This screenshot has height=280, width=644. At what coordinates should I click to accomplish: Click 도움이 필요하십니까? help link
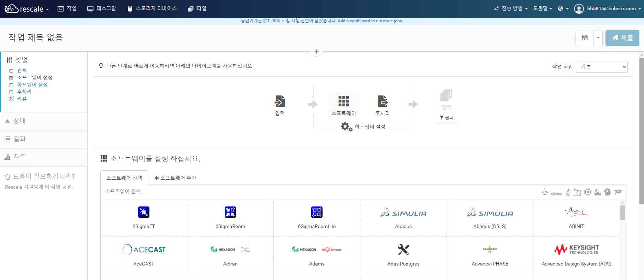pos(43,176)
